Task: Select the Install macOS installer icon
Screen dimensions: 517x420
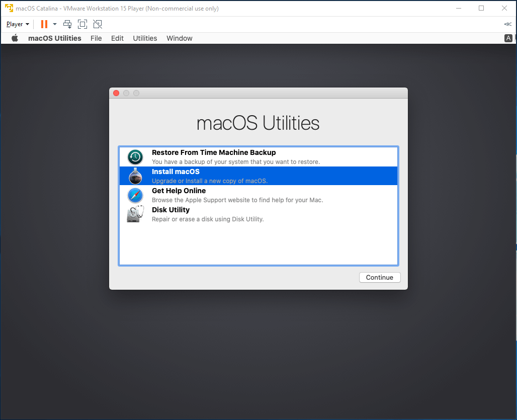Action: pyautogui.click(x=135, y=176)
